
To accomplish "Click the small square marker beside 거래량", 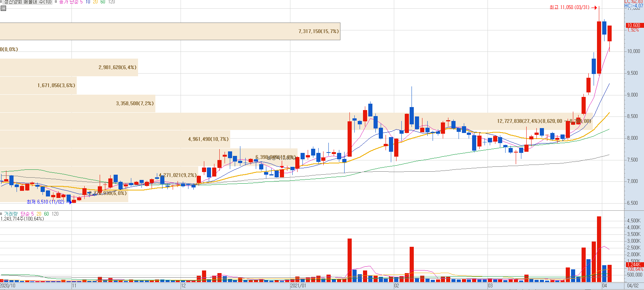I will coord(1,214).
